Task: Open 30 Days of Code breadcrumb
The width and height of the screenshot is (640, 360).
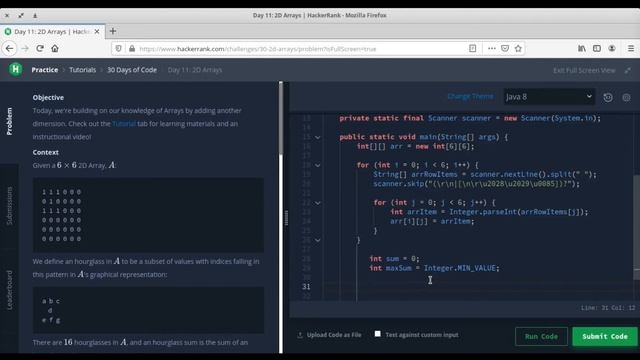Action: pos(132,70)
